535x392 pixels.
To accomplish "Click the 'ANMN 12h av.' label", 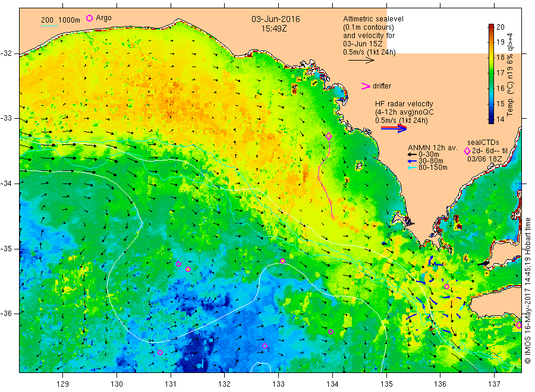I will point(433,148).
